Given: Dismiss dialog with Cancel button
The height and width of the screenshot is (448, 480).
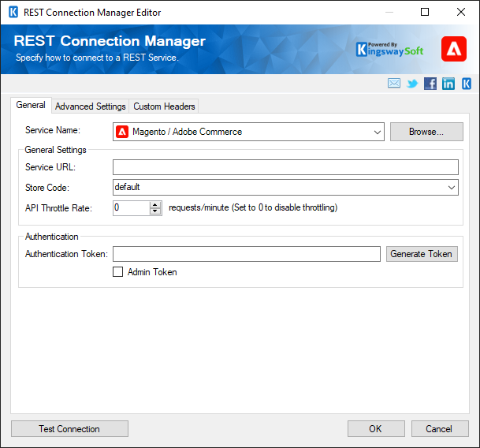Looking at the screenshot, I should coord(440,429).
